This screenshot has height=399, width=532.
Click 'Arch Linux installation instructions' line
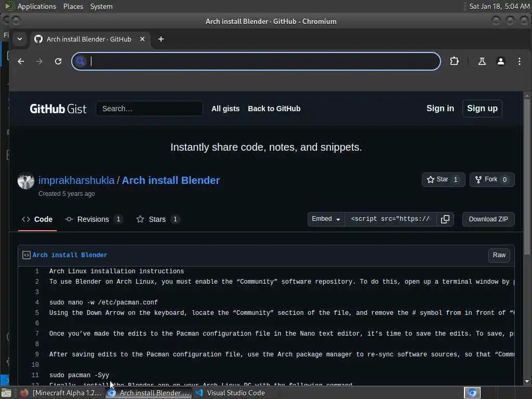click(x=116, y=271)
